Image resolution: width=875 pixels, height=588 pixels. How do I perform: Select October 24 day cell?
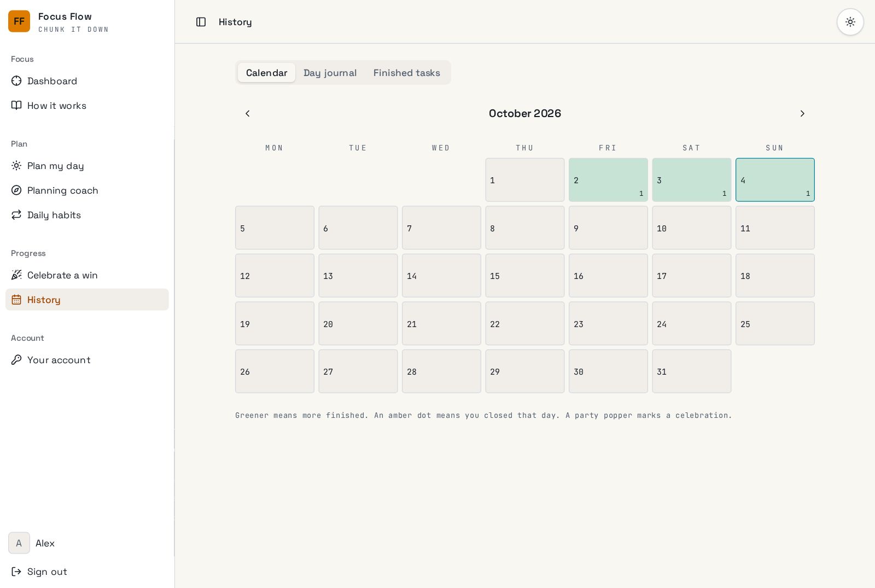coord(692,323)
